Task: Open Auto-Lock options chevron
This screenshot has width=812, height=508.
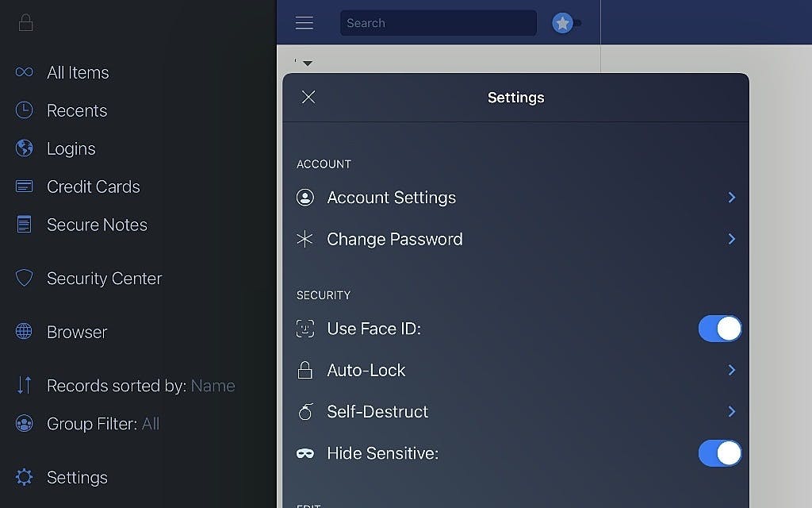Action: click(731, 370)
